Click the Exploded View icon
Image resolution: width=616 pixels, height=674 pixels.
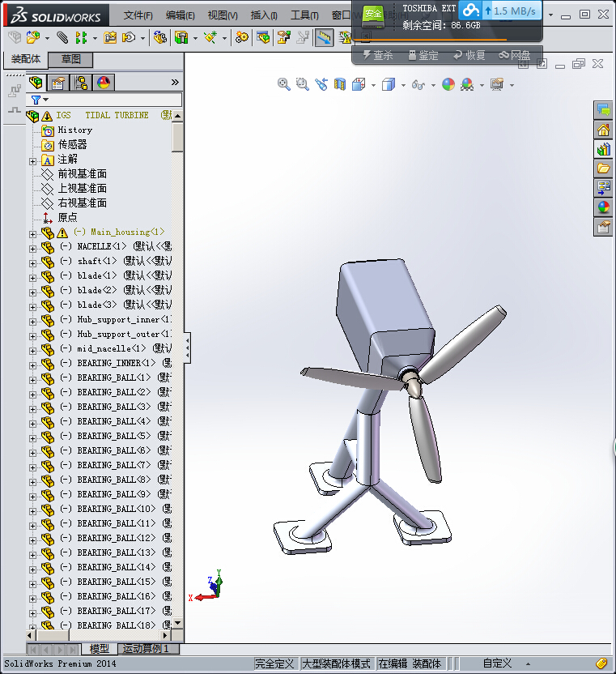click(x=283, y=37)
